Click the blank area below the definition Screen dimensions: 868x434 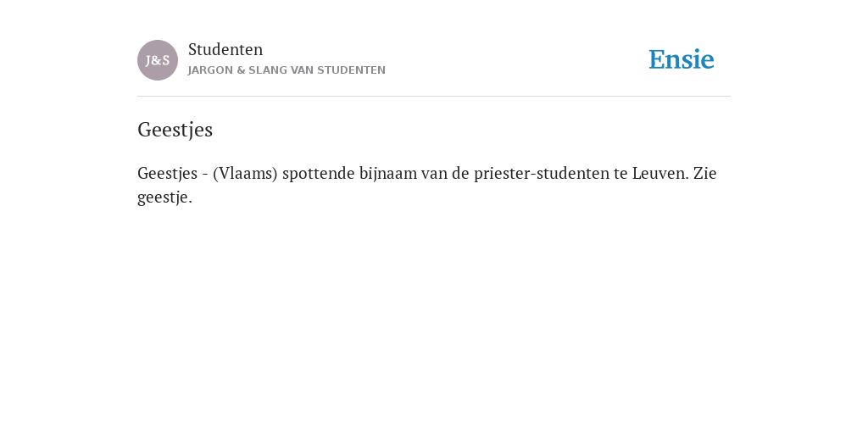tap(434, 315)
